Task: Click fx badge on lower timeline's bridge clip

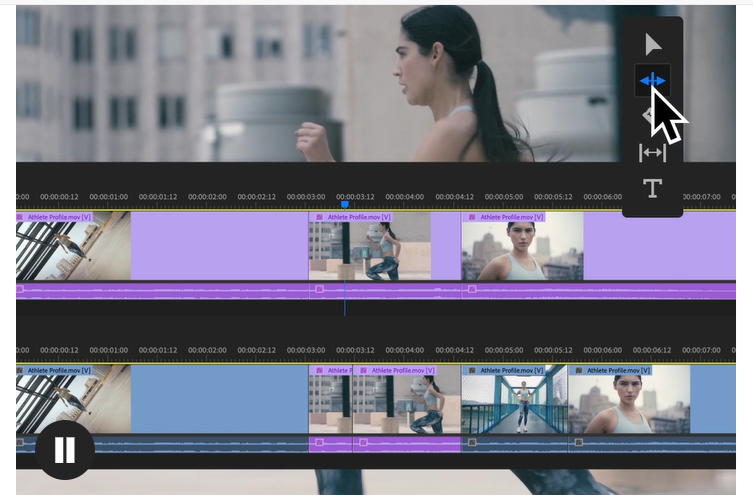Action: 472,370
